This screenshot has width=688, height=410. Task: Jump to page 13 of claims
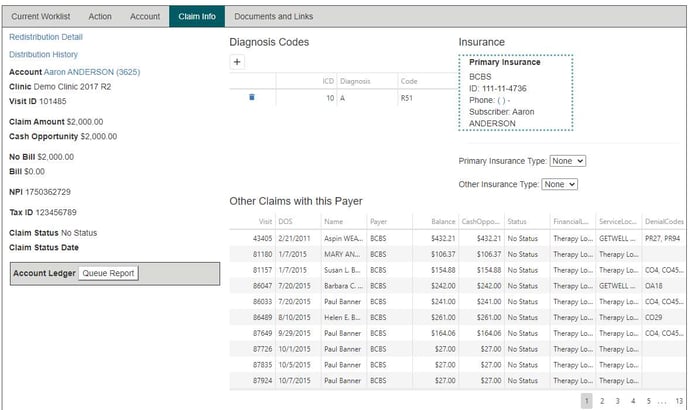tap(679, 400)
